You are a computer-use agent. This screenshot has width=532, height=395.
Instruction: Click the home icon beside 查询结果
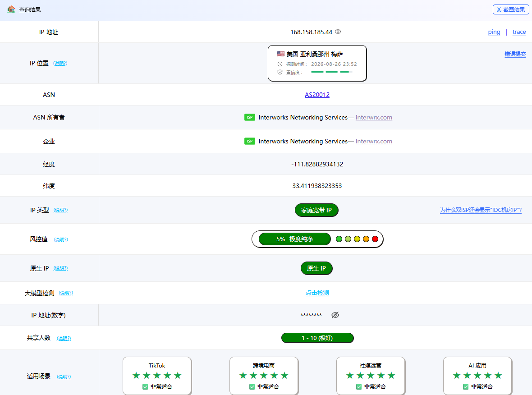pyautogui.click(x=11, y=9)
